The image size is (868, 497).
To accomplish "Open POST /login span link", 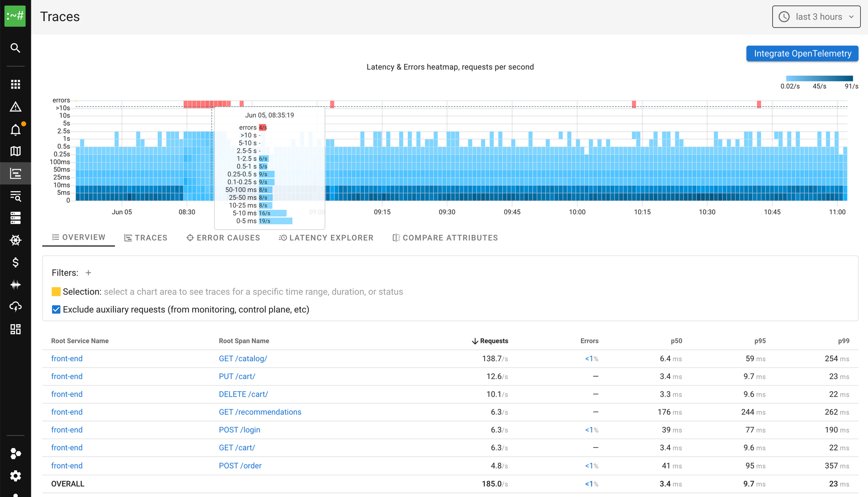I will point(240,430).
